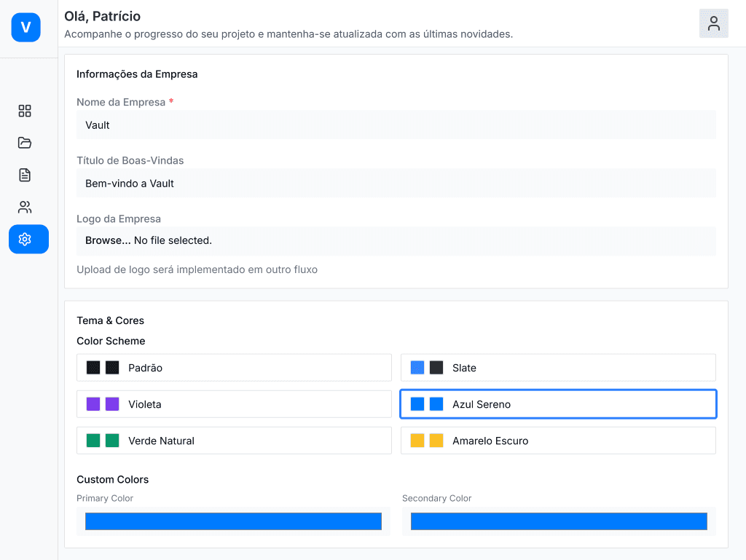Pick the Verde Natural color scheme

[x=234, y=441]
